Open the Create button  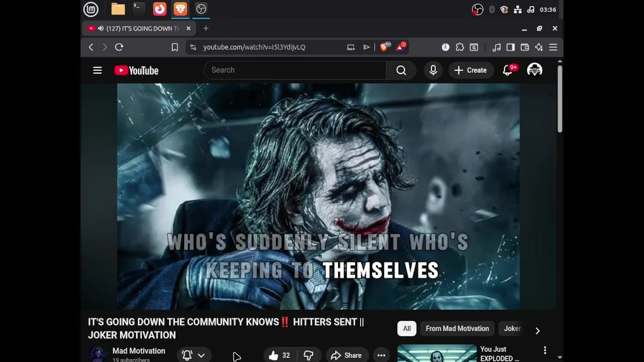pyautogui.click(x=470, y=70)
